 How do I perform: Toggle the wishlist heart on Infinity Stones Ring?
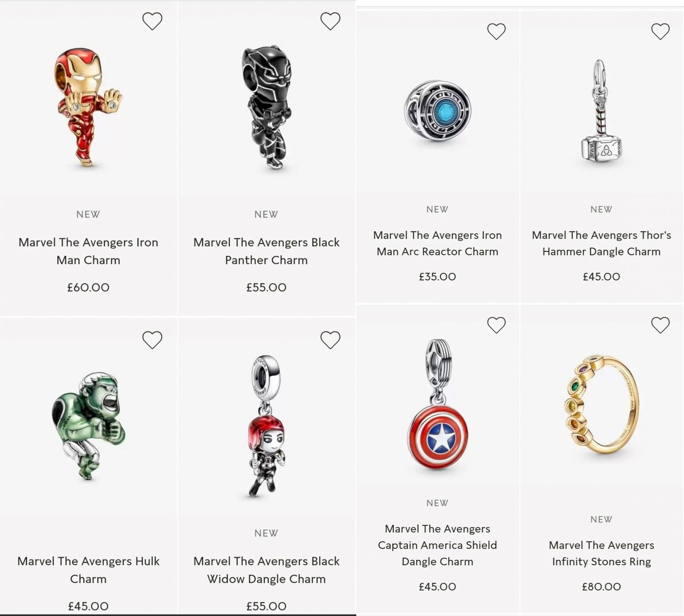[660, 325]
